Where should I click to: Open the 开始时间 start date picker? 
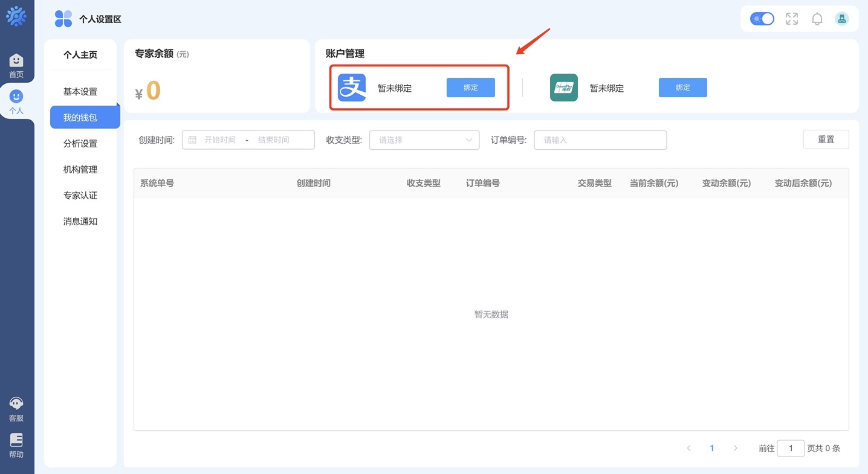[220, 140]
